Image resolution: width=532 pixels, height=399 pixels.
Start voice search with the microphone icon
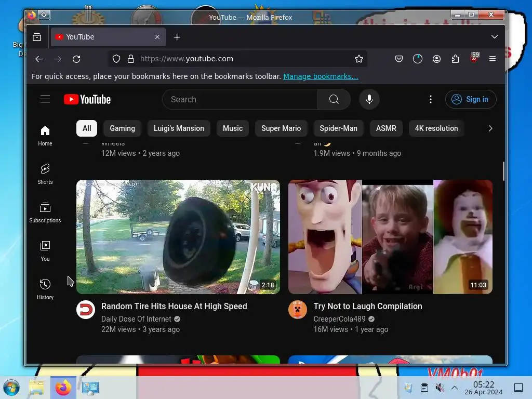click(369, 99)
